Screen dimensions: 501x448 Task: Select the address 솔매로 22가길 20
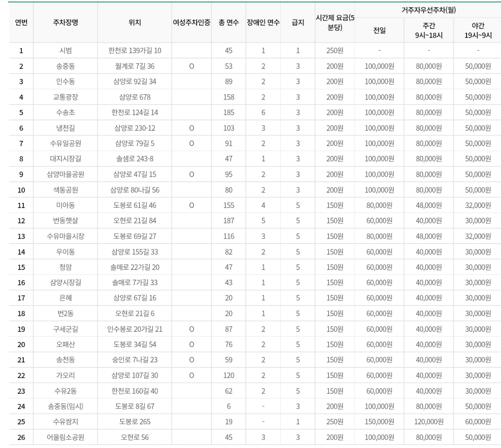coord(134,267)
